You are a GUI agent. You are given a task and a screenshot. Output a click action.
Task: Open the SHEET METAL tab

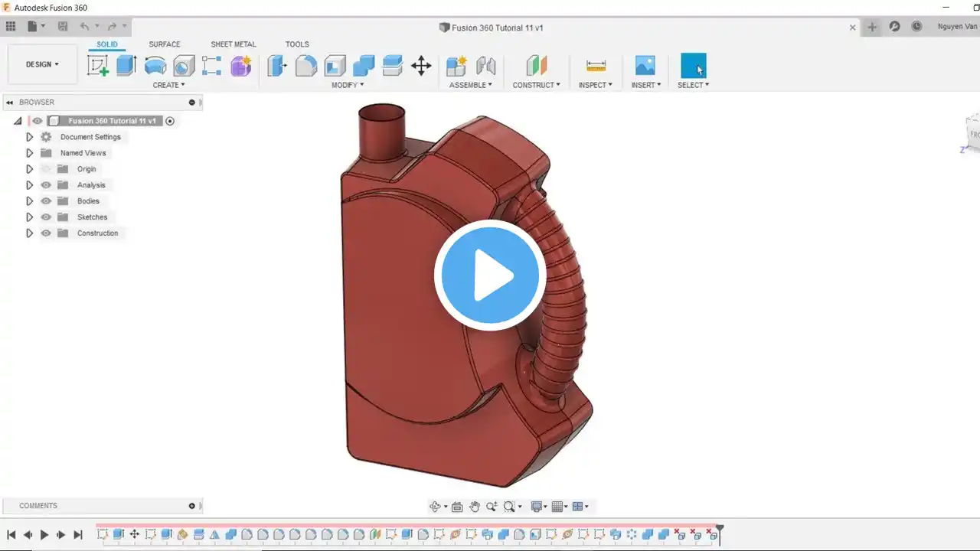click(234, 44)
